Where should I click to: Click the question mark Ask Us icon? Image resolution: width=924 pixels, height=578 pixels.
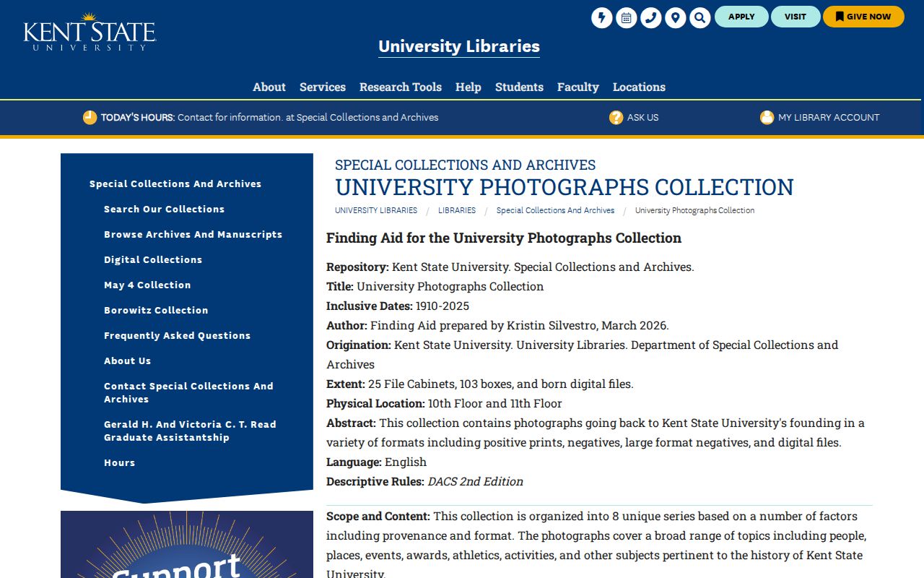616,117
